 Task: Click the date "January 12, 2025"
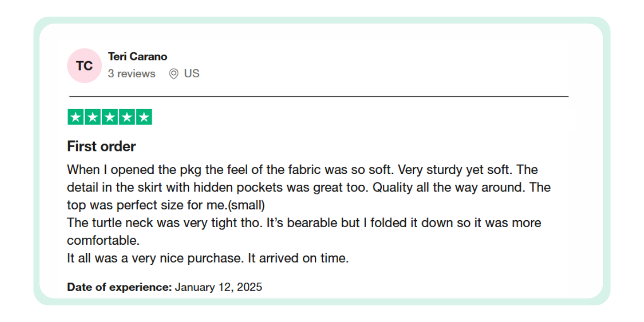pyautogui.click(x=218, y=287)
